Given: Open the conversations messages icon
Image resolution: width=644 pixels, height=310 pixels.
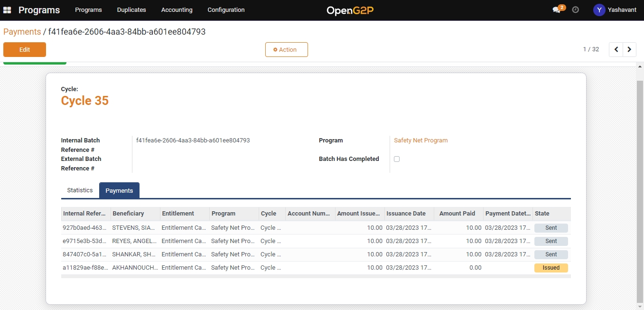Looking at the screenshot, I should click(557, 10).
